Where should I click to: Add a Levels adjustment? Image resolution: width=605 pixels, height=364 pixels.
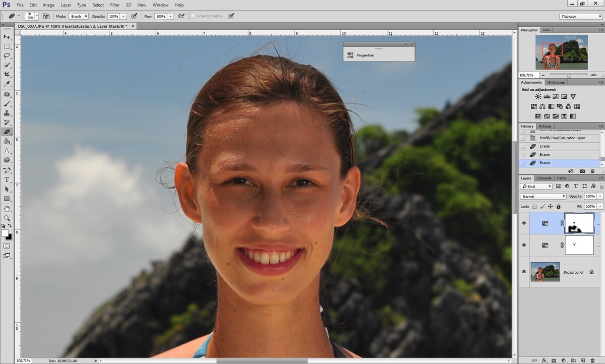coord(547,97)
